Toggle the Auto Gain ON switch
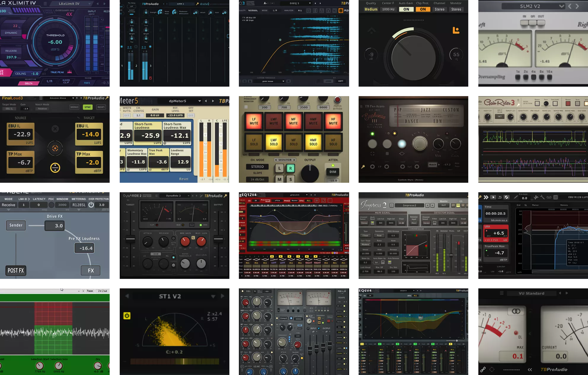The height and width of the screenshot is (375, 588). [406, 9]
